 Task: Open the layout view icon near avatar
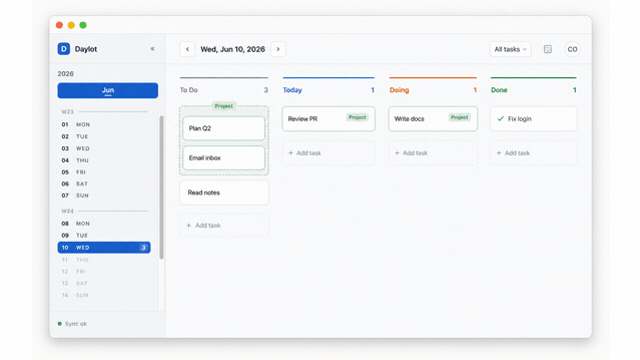pos(548,49)
